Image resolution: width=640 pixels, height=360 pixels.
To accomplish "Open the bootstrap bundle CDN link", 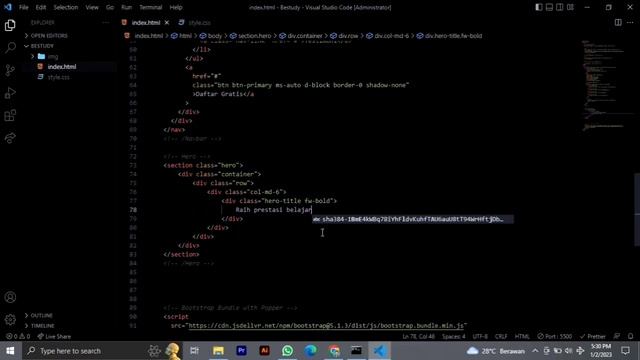I will tap(326, 326).
